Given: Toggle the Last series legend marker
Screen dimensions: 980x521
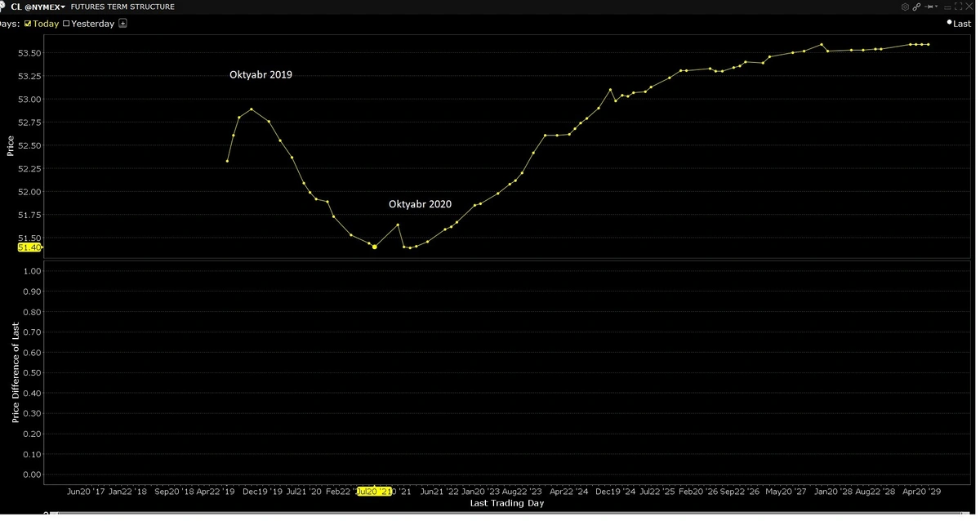Looking at the screenshot, I should [x=949, y=24].
